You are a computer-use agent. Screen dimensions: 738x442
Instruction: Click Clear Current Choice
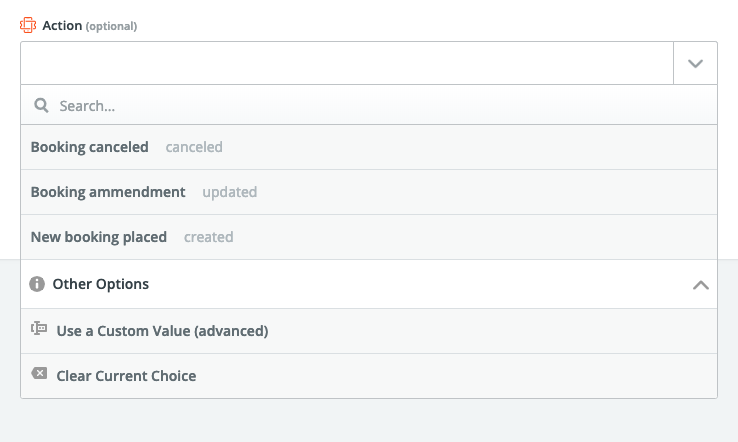pos(369,376)
